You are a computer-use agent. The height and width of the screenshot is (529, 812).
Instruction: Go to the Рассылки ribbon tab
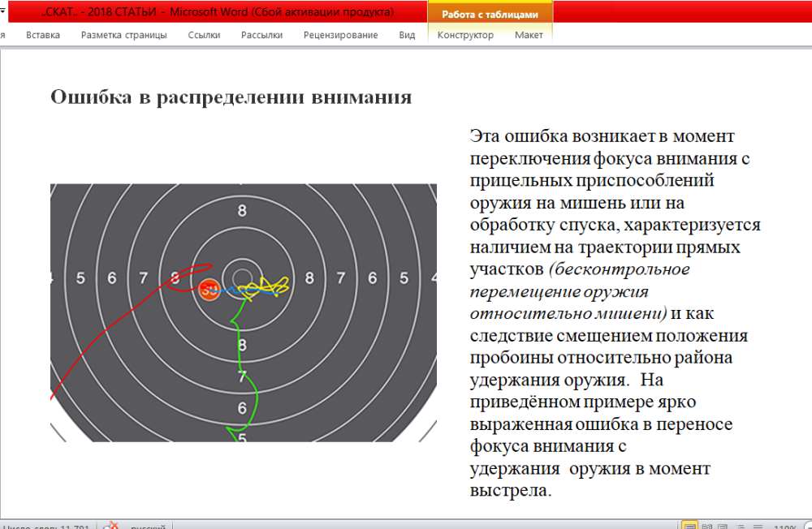[x=261, y=35]
